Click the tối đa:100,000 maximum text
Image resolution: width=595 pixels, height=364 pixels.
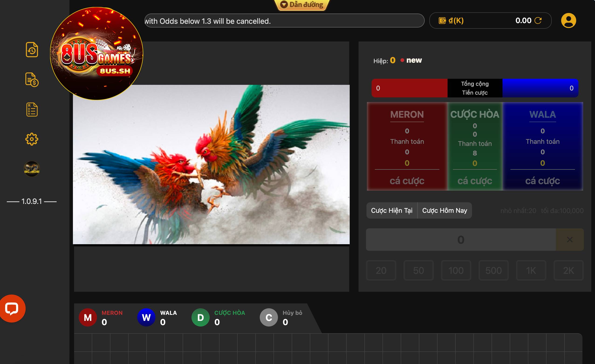(x=562, y=211)
